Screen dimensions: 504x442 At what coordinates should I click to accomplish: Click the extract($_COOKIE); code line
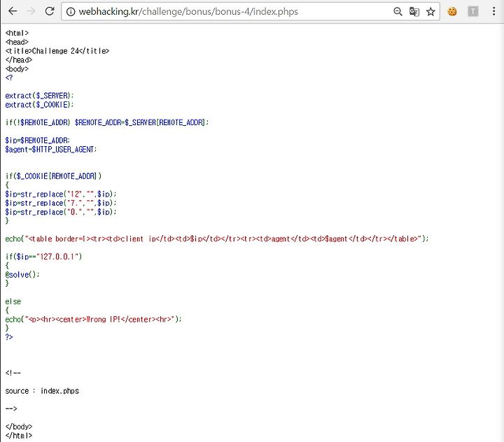click(x=39, y=105)
